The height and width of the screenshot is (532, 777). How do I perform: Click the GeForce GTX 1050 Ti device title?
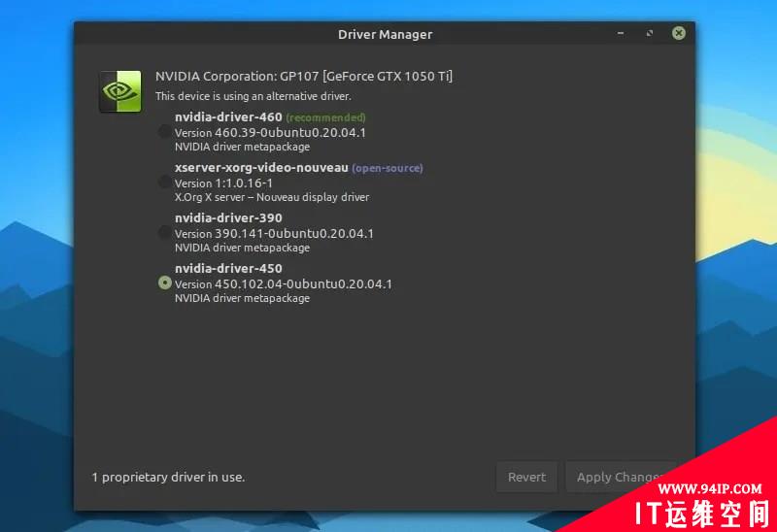(304, 77)
